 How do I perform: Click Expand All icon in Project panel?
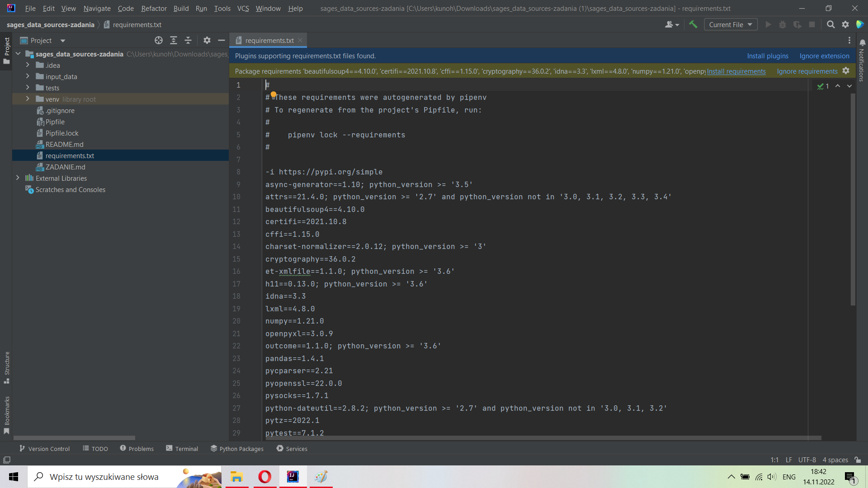pos(174,40)
